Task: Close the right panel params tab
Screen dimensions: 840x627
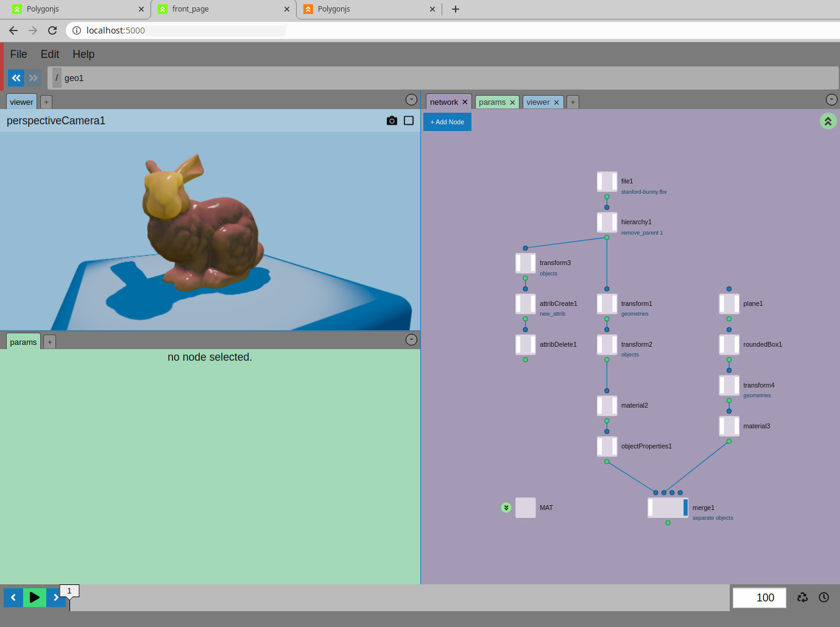Action: pos(512,102)
